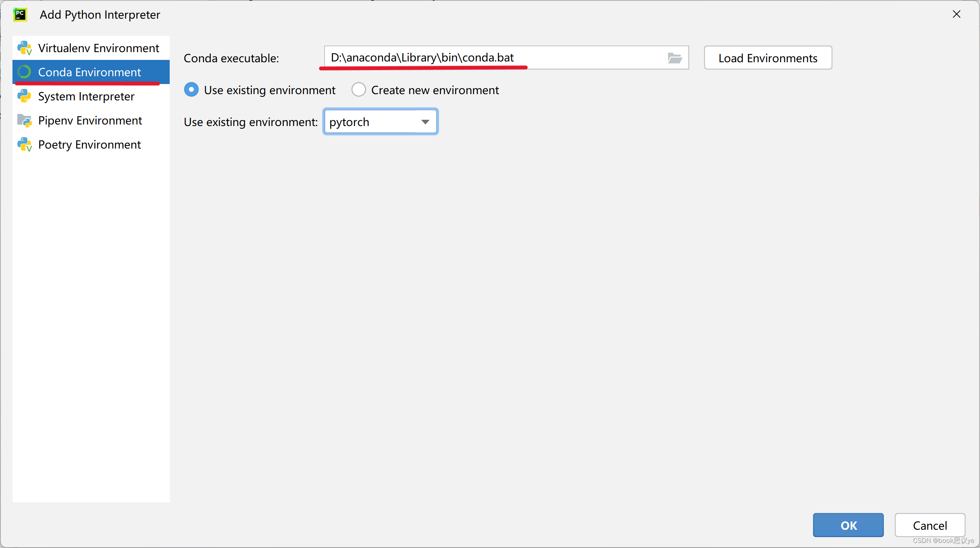This screenshot has height=548, width=980.
Task: Switch to Virtualenv Environment option
Action: 98,48
